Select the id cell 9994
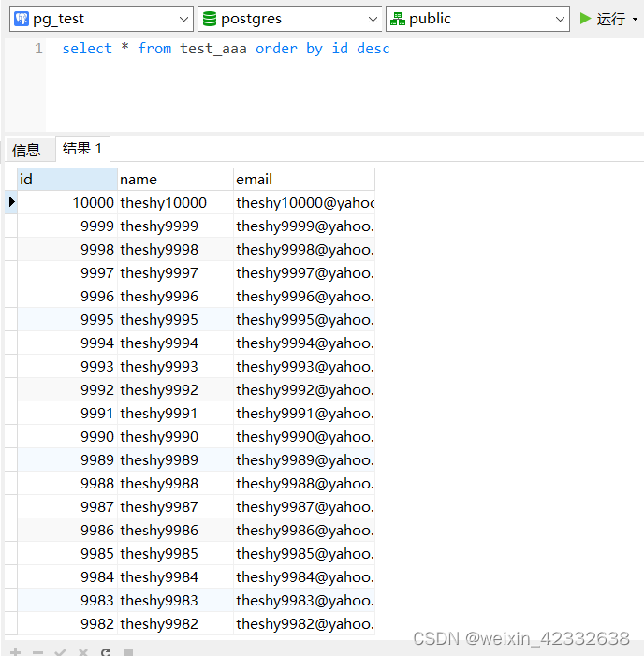Viewport: 644px width, 656px height. pos(67,343)
